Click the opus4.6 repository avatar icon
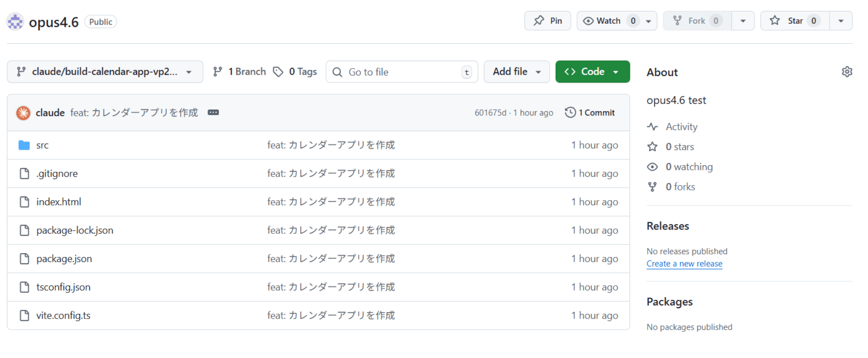 (15, 22)
